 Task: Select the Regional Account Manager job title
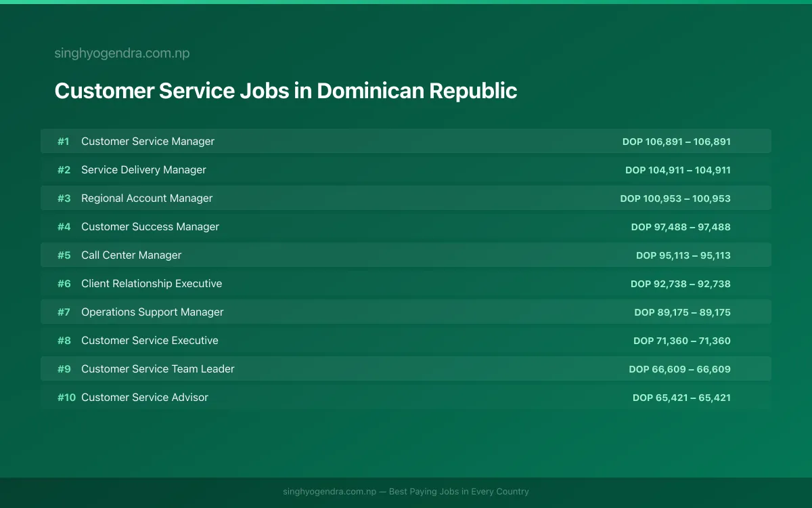[x=147, y=198]
